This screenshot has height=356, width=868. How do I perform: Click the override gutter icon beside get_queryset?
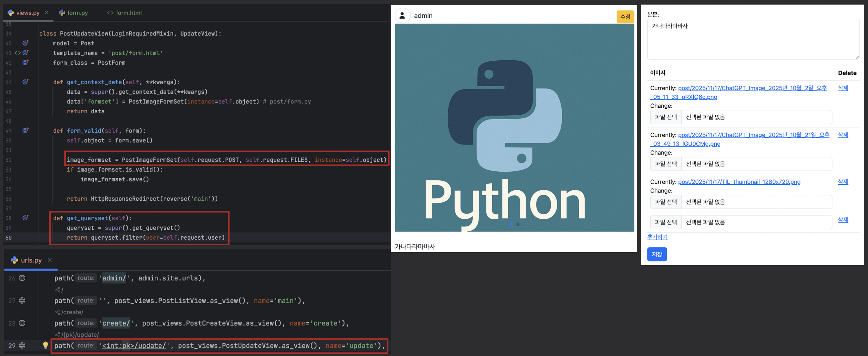tap(25, 218)
